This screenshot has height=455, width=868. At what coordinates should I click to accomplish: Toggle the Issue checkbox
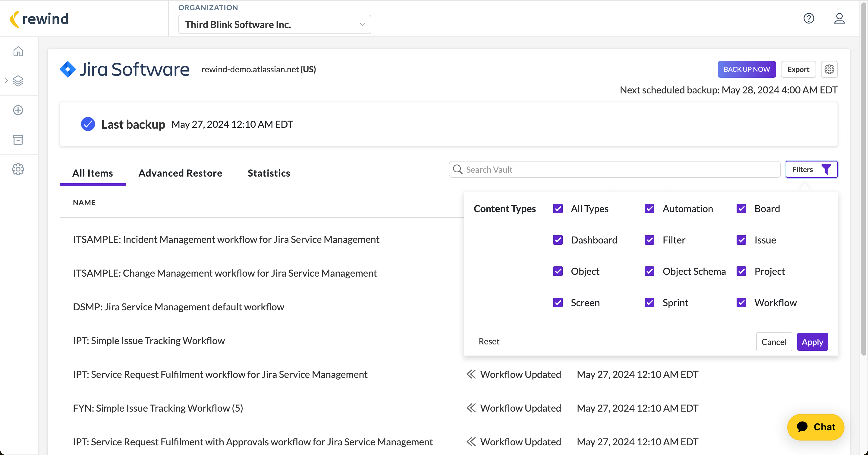tap(741, 240)
